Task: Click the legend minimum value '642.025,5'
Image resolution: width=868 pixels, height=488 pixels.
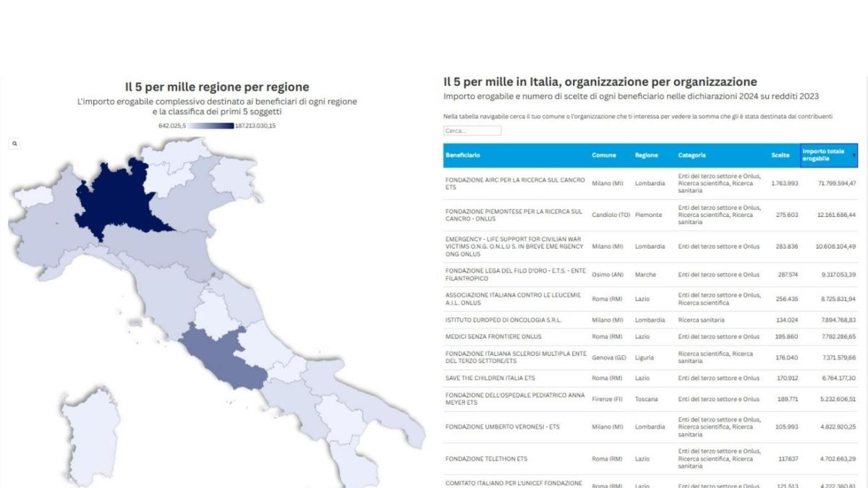Action: (x=172, y=126)
